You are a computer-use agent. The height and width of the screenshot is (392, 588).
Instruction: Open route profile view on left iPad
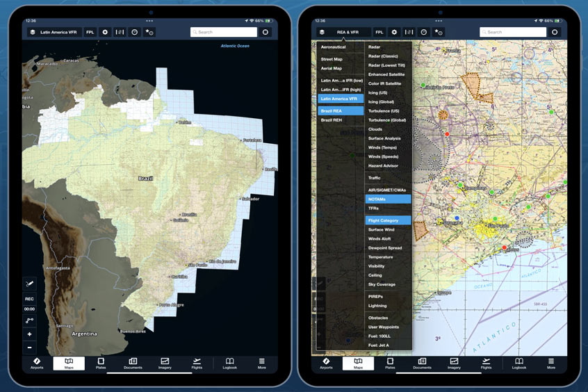[x=120, y=32]
